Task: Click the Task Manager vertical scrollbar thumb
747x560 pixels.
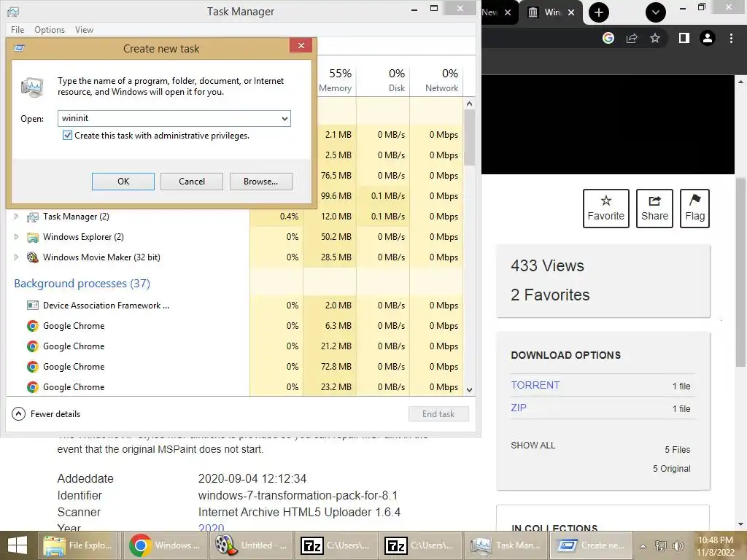Action: (x=469, y=138)
